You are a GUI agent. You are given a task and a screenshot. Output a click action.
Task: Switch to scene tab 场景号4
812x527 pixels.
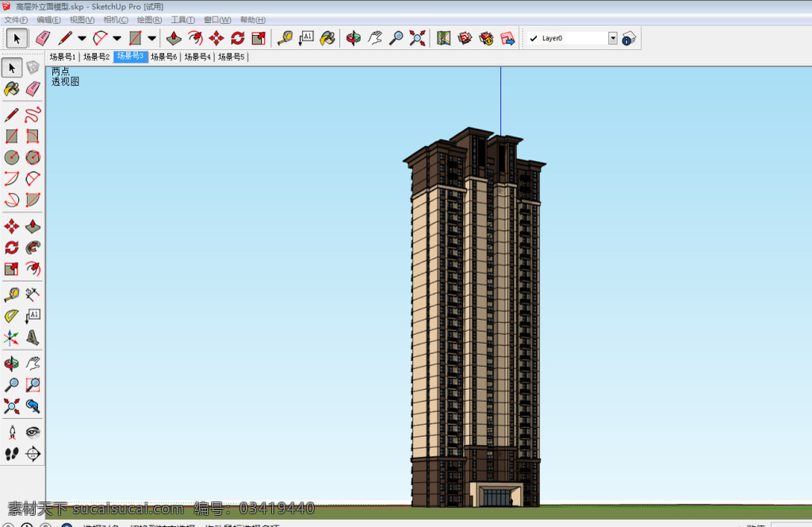[197, 57]
